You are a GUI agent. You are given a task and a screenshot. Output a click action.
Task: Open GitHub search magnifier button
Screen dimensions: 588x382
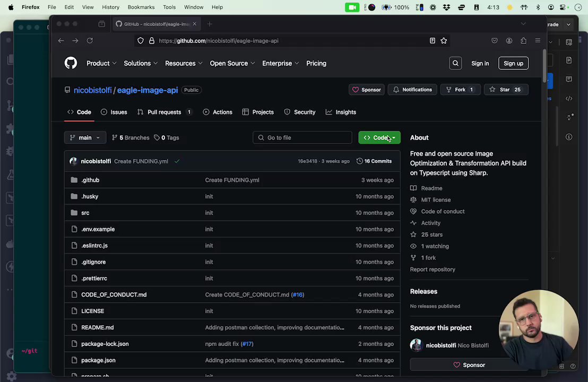coord(455,63)
